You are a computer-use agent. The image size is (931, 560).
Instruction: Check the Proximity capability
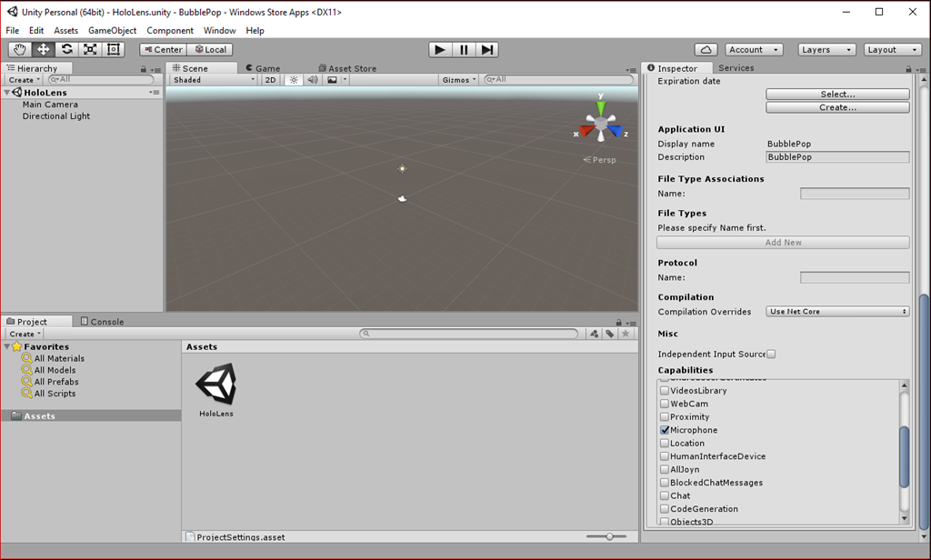pyautogui.click(x=665, y=417)
